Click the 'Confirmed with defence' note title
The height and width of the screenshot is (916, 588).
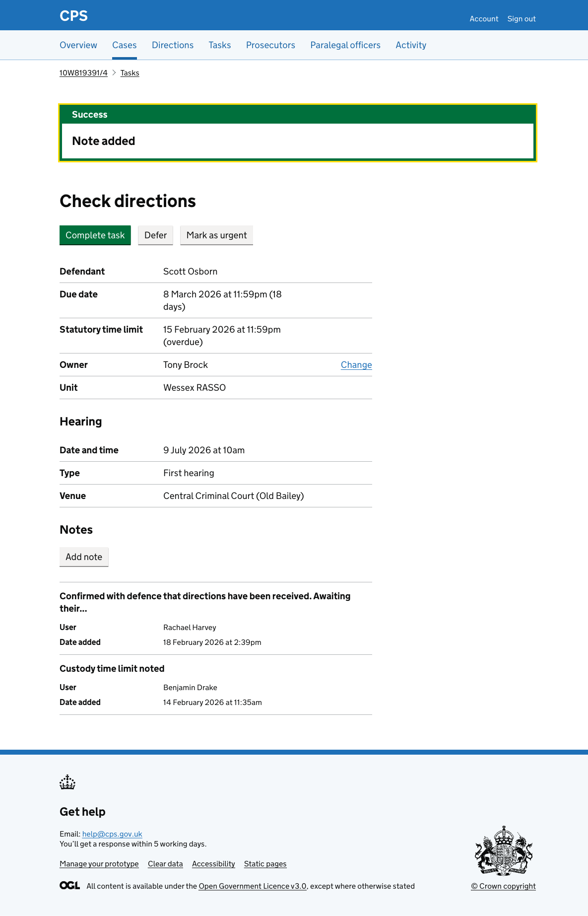click(205, 602)
